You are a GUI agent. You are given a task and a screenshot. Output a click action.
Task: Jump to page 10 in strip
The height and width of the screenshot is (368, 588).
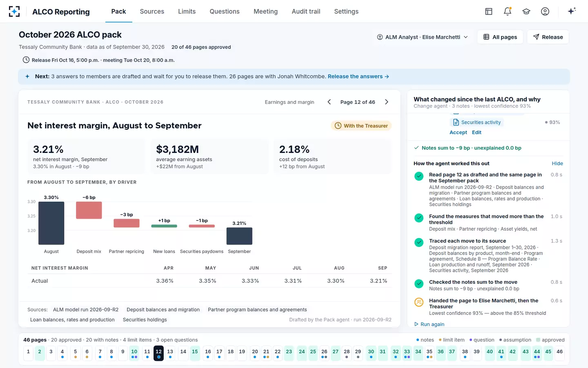coord(134,353)
